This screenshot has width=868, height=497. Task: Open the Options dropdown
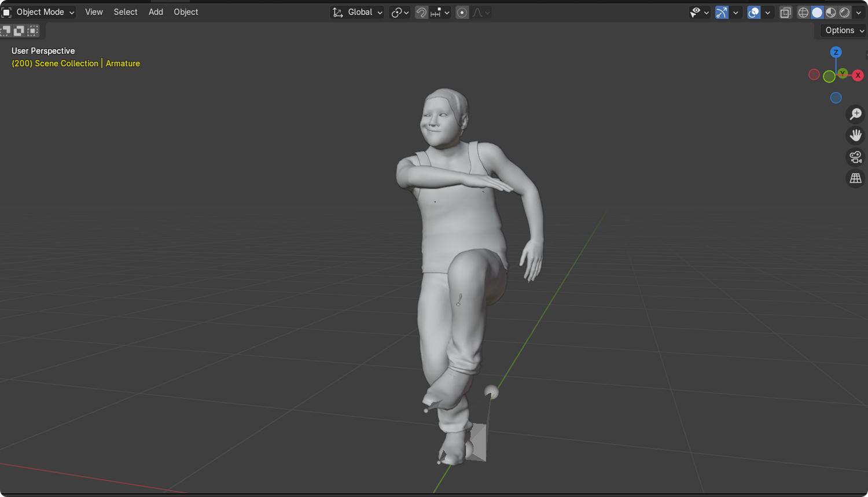pyautogui.click(x=844, y=31)
